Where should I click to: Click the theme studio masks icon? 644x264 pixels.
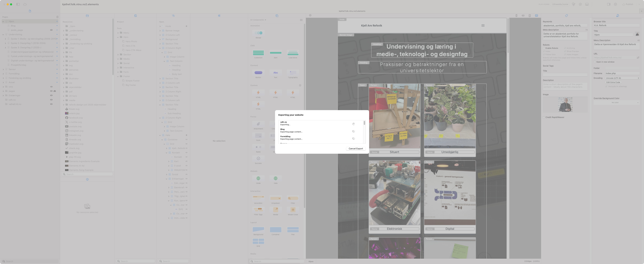pos(574,4)
